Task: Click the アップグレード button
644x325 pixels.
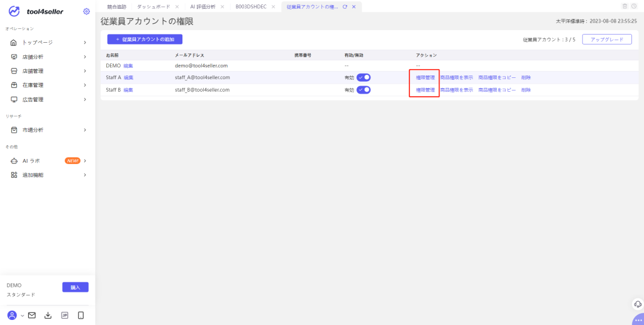Action: tap(607, 40)
